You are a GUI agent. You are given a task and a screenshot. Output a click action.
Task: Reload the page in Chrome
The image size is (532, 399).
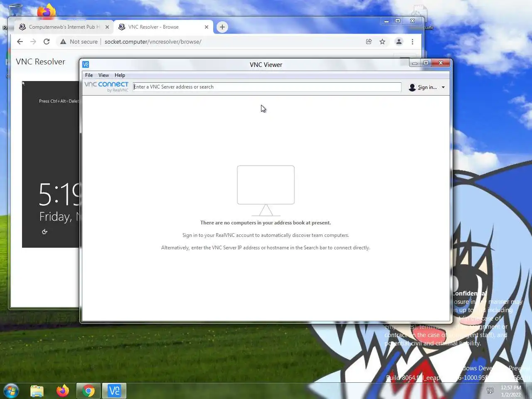coord(47,42)
